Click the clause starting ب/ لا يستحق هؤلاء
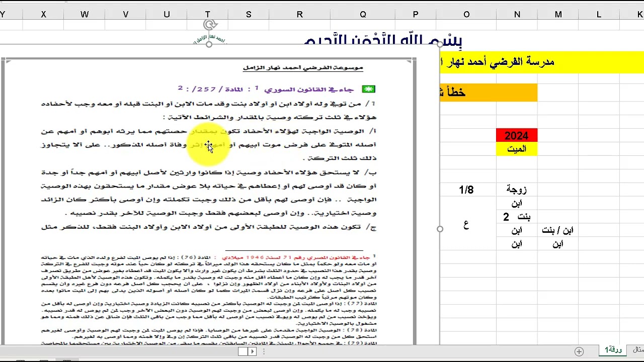 point(208,193)
